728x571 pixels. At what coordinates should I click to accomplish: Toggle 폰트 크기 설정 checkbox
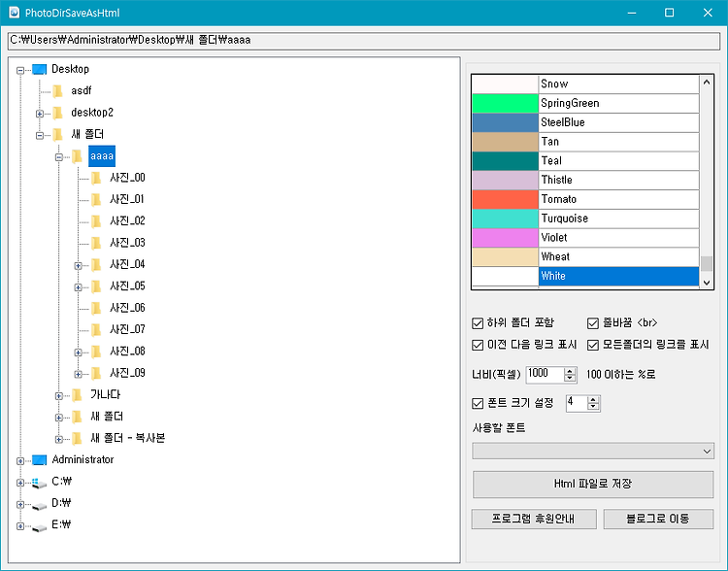[478, 403]
